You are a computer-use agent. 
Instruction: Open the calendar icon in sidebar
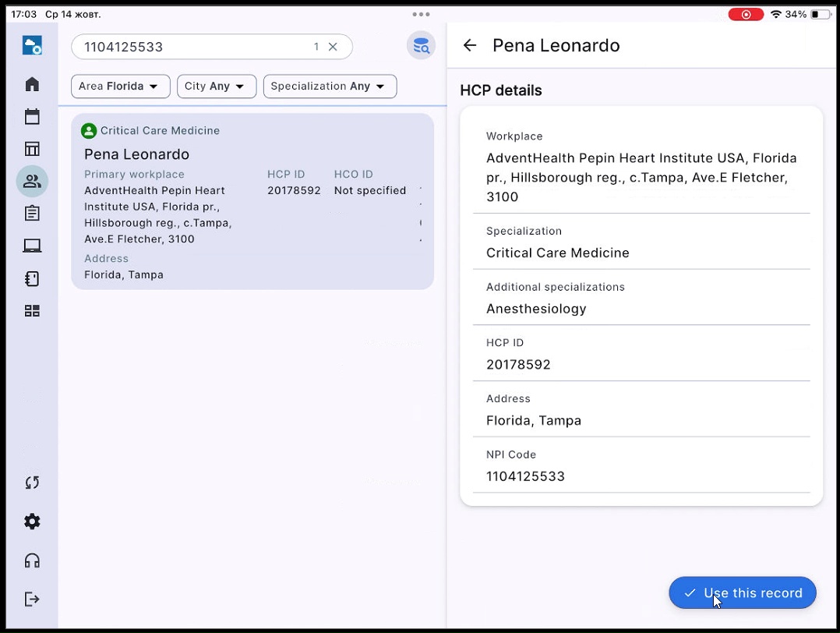(x=32, y=116)
